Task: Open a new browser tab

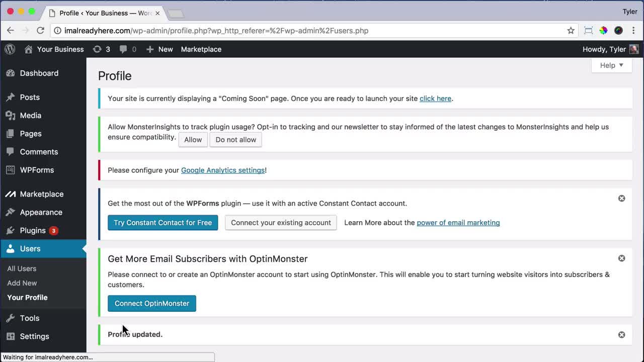Action: point(176,14)
